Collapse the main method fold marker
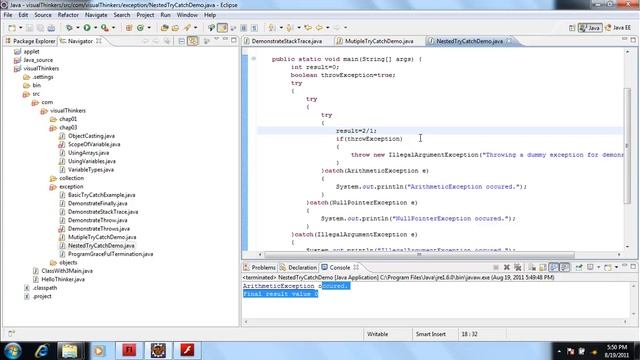Viewport: 640px width, 360px height. [x=253, y=59]
